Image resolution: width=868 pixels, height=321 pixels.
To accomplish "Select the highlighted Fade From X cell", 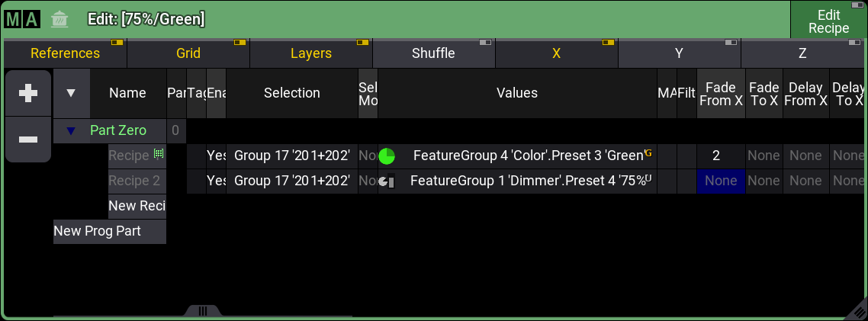I will [x=720, y=181].
